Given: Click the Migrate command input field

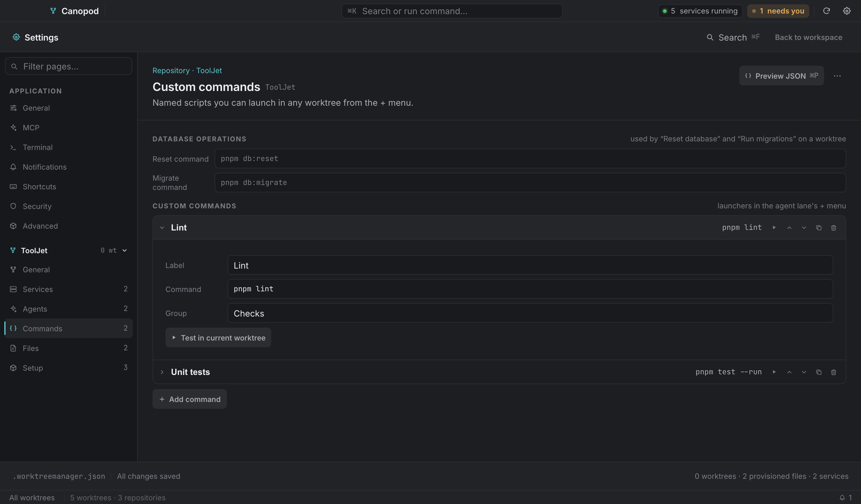Looking at the screenshot, I should (x=530, y=182).
